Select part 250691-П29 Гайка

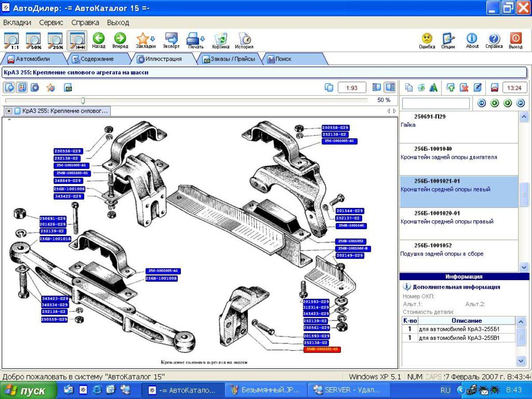(459, 127)
